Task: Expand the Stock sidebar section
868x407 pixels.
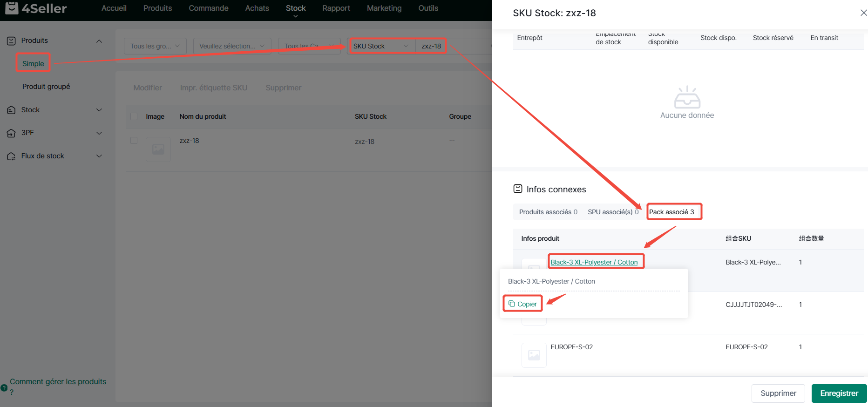Action: coord(99,110)
